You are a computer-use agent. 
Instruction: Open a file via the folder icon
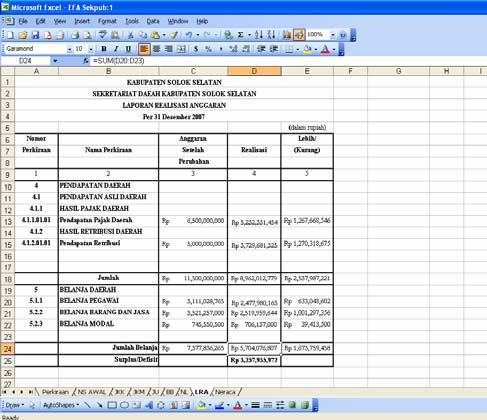click(x=22, y=35)
